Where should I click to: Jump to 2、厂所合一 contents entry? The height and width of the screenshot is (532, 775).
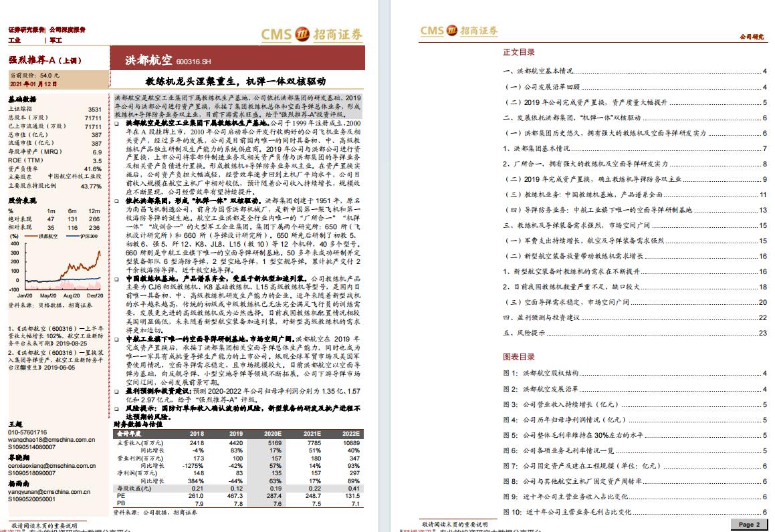click(635, 164)
